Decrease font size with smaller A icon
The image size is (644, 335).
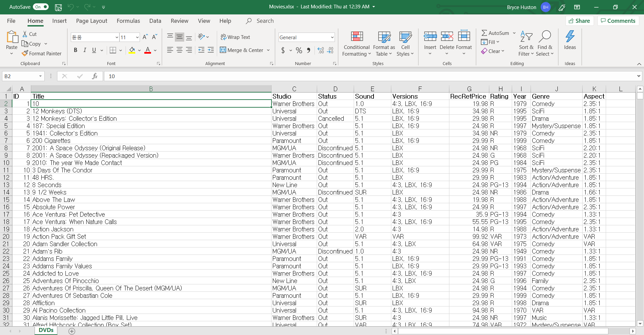tap(154, 37)
